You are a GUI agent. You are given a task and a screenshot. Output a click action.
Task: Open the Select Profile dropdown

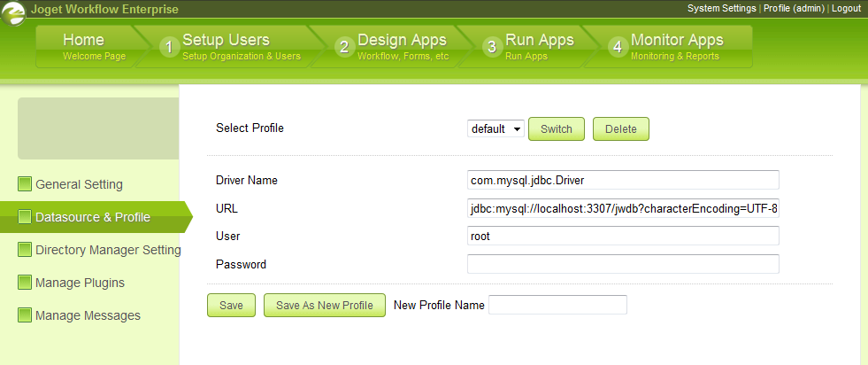tap(495, 129)
